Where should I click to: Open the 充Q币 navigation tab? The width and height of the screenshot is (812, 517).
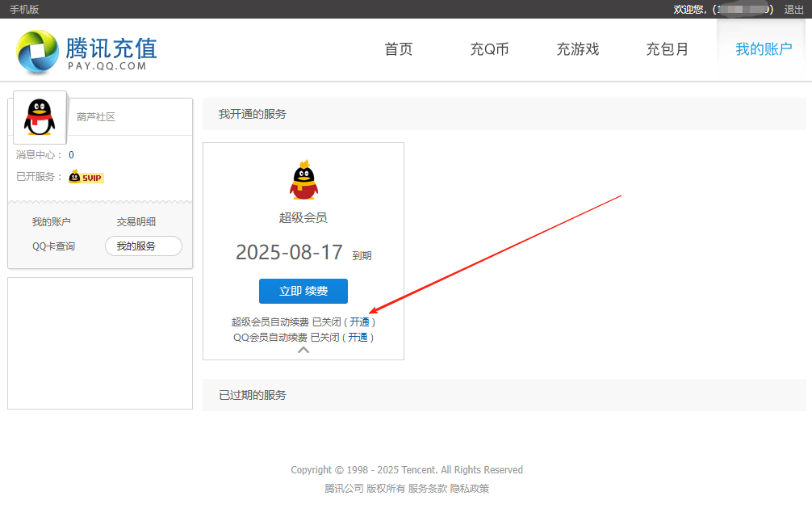coord(489,49)
